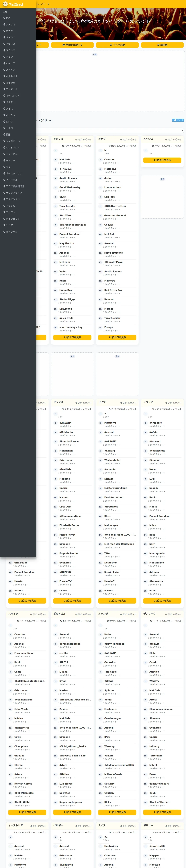Show rank 21 onward for メキシコ

tap(162, 160)
